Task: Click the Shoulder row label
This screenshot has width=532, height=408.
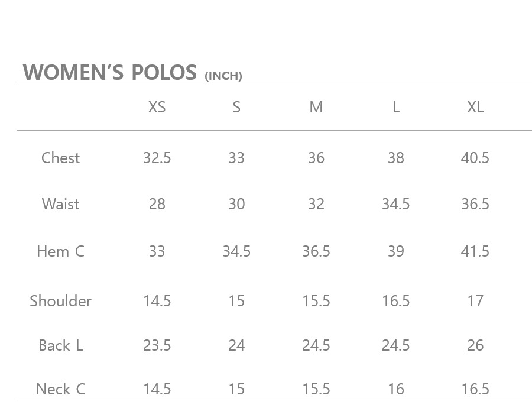Action: tap(60, 301)
